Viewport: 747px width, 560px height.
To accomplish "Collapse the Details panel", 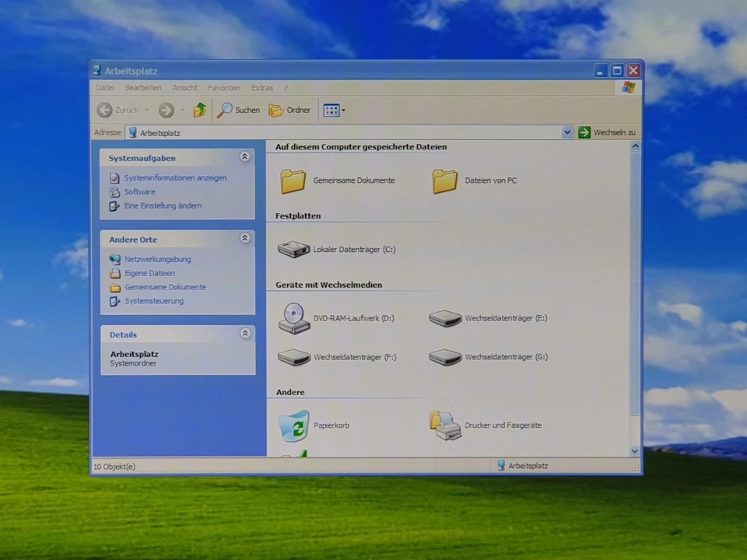I will click(245, 334).
